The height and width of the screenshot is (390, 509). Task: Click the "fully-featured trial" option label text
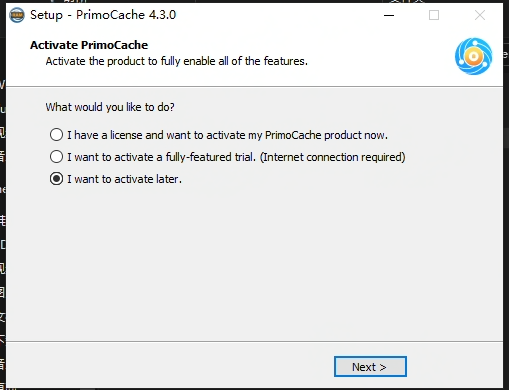point(211,157)
